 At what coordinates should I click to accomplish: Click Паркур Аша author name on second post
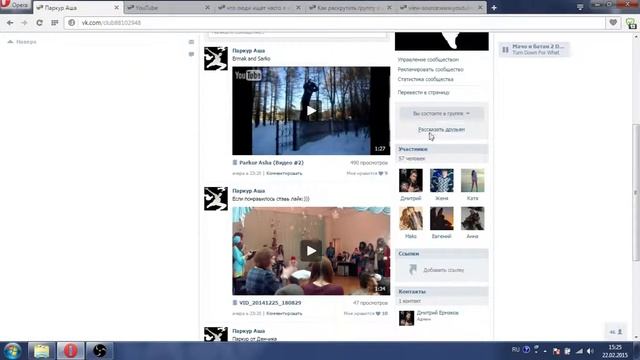[249, 191]
